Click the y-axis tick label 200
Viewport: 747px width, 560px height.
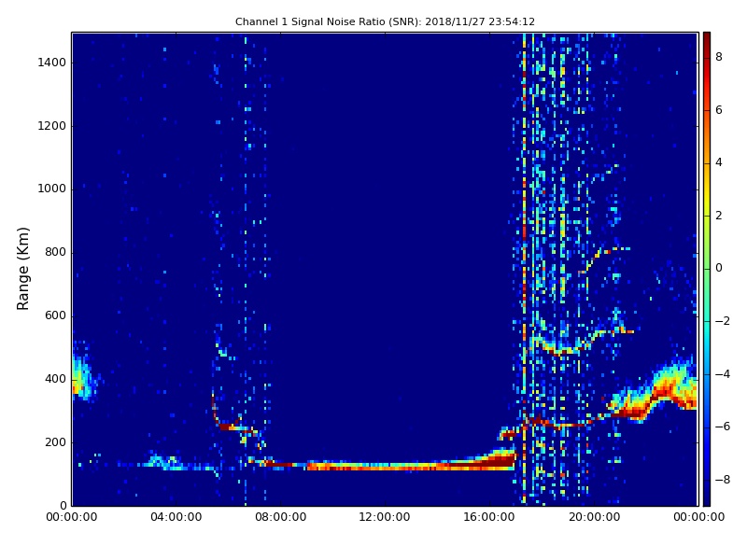pos(55,442)
